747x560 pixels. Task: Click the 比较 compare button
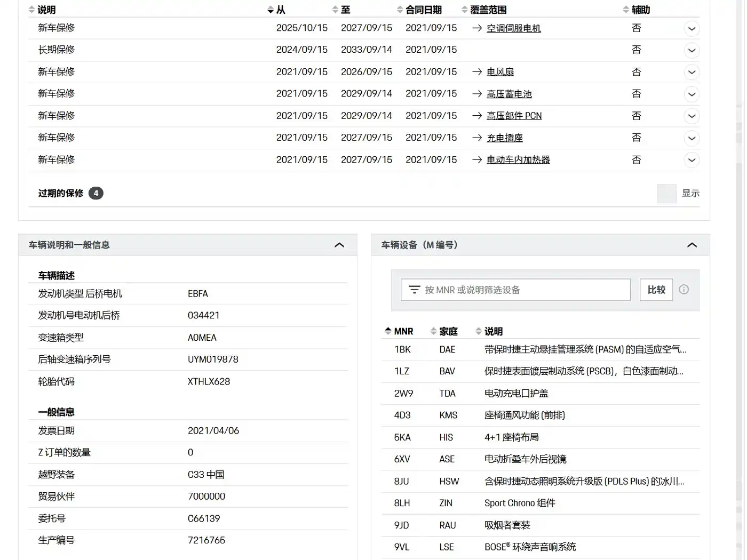pos(656,290)
